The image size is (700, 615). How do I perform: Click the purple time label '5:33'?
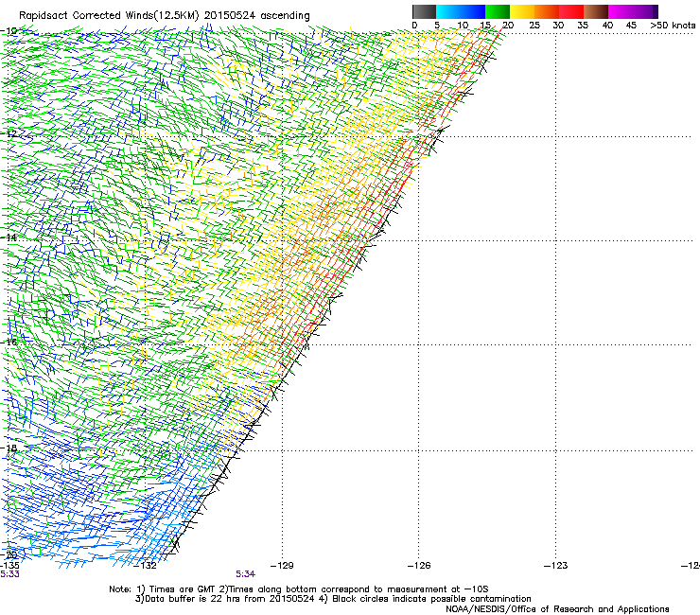coord(9,574)
